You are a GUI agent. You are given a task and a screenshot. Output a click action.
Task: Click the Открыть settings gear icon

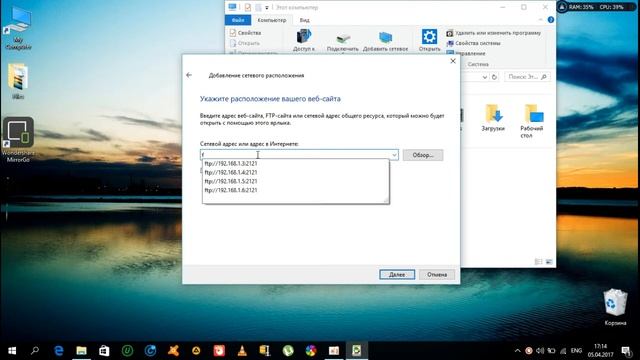point(429,40)
